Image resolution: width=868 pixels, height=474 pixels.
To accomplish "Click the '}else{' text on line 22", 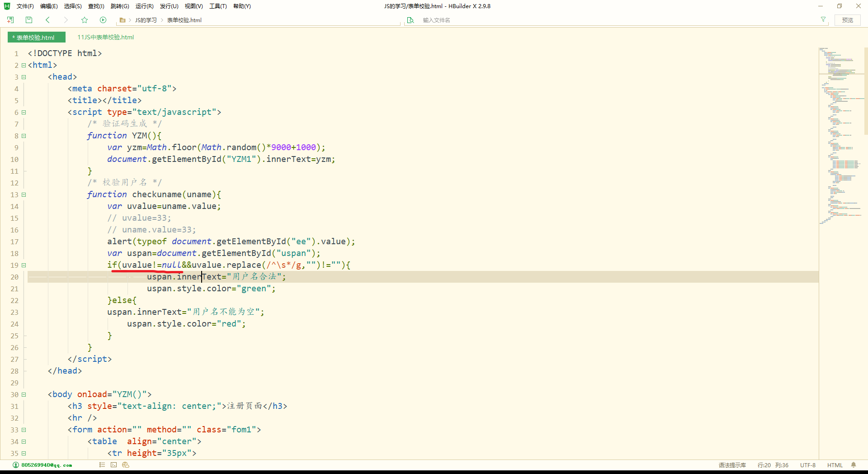I will click(122, 300).
